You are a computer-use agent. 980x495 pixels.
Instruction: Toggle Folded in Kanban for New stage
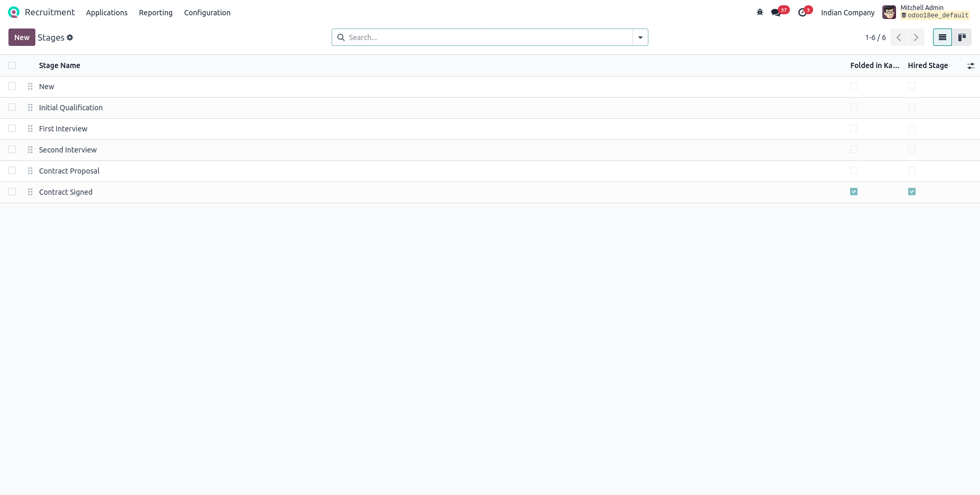(x=854, y=86)
